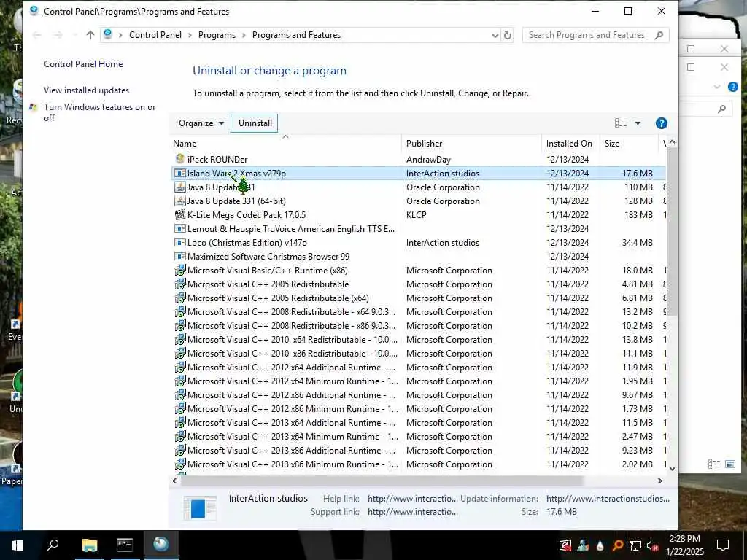The image size is (747, 560).
Task: Click the blue help icon in toolbar
Action: (x=661, y=123)
